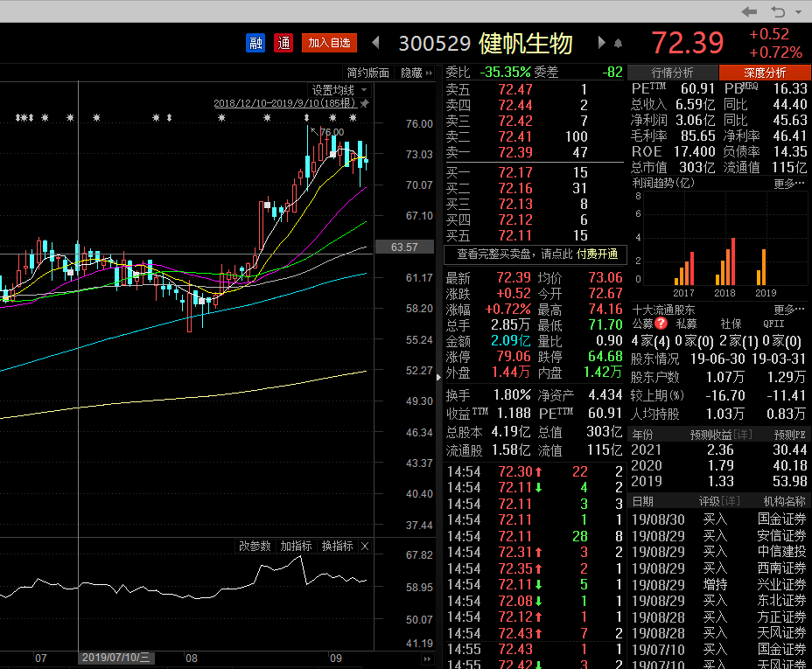Image resolution: width=812 pixels, height=669 pixels.
Task: Click the 涨停 79.06 value
Action: 514,357
